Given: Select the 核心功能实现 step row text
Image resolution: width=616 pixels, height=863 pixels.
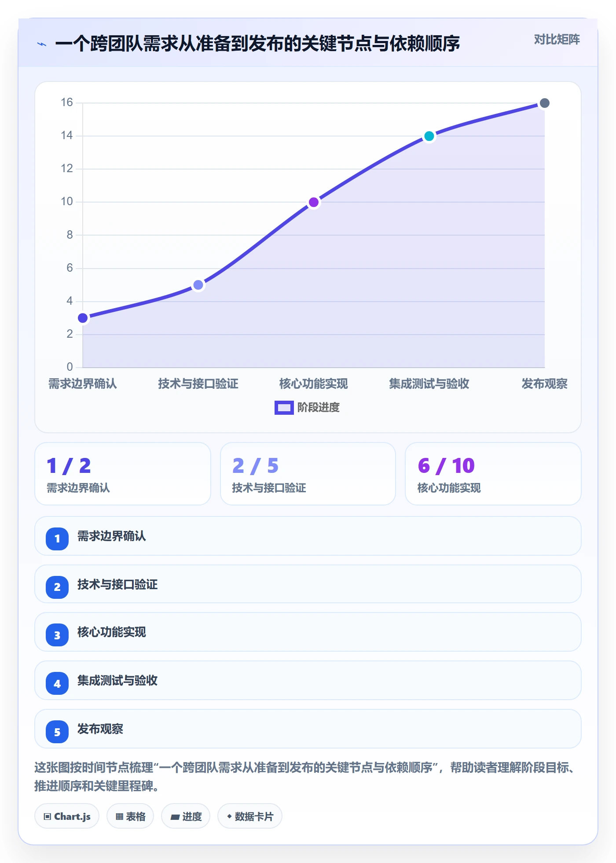Looking at the screenshot, I should (x=112, y=632).
